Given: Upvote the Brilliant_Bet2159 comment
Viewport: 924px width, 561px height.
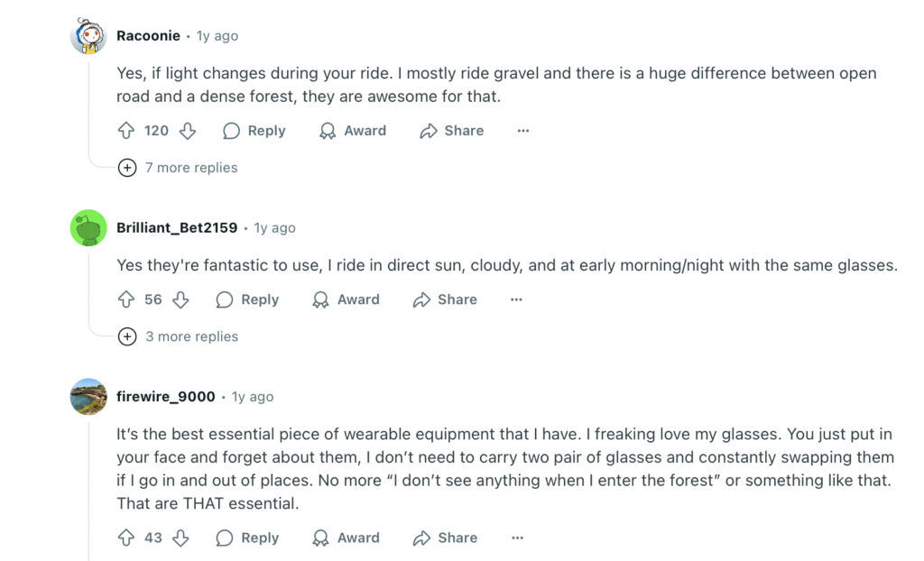Looking at the screenshot, I should click(x=126, y=299).
